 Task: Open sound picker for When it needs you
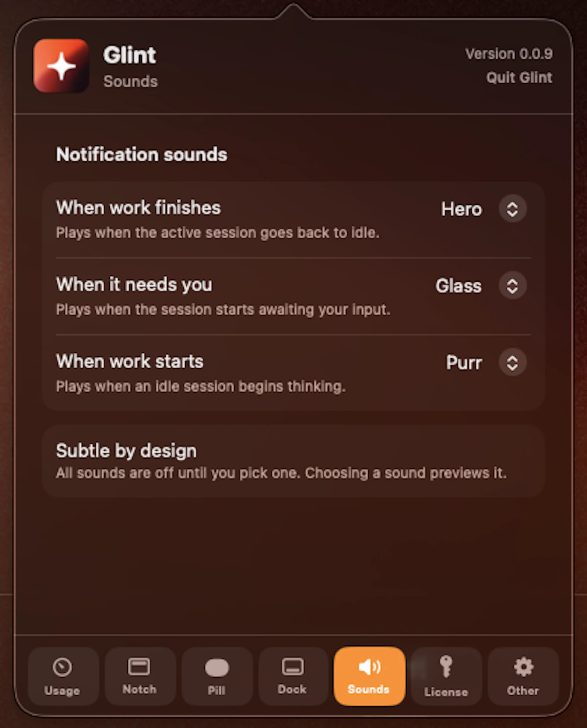tap(513, 286)
